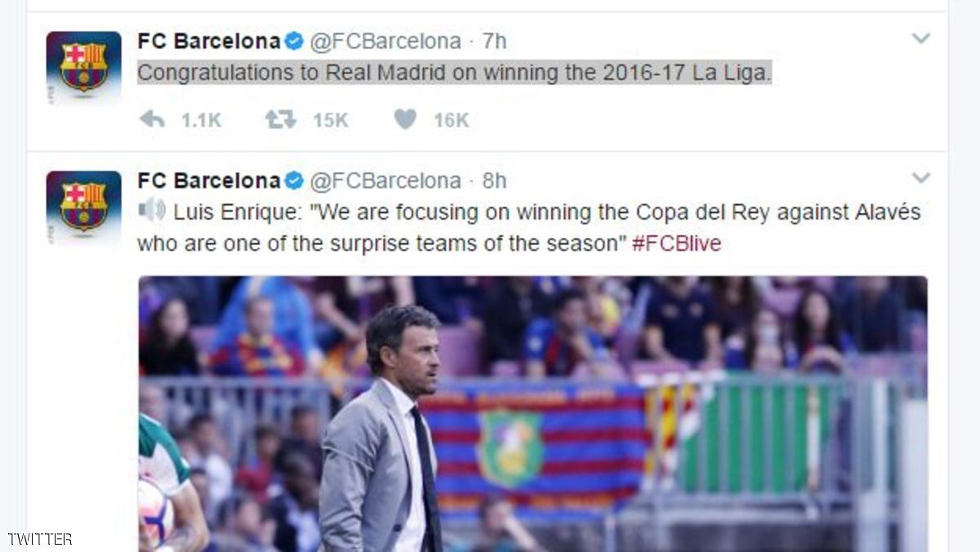This screenshot has width=980, height=552.
Task: Click verified badge on the 7h tweet
Action: click(294, 41)
